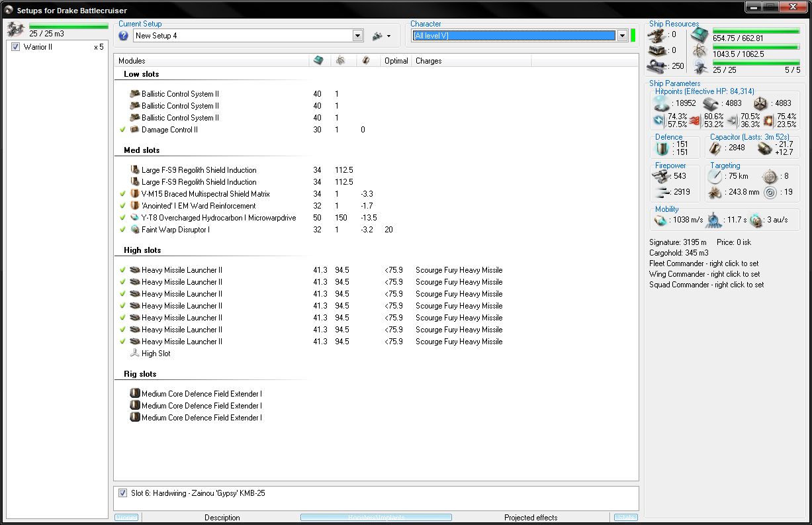Click the drone bay bar above 25 / 25 m3

tap(68, 26)
